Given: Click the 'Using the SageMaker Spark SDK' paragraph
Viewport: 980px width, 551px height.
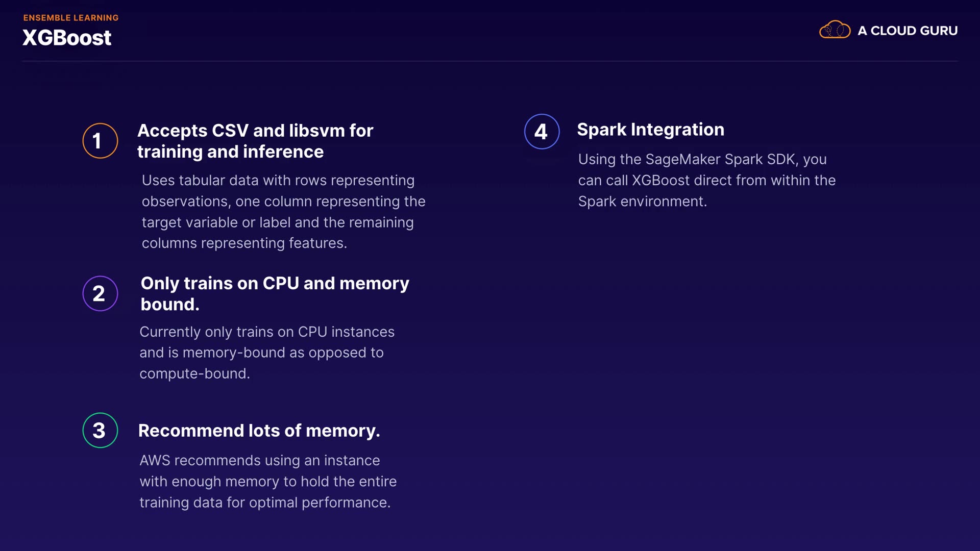Looking at the screenshot, I should click(706, 180).
